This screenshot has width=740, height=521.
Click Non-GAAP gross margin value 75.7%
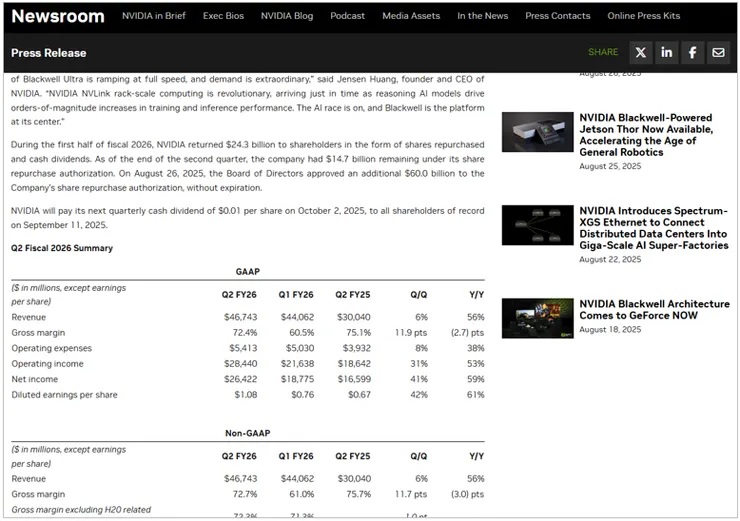tap(359, 494)
